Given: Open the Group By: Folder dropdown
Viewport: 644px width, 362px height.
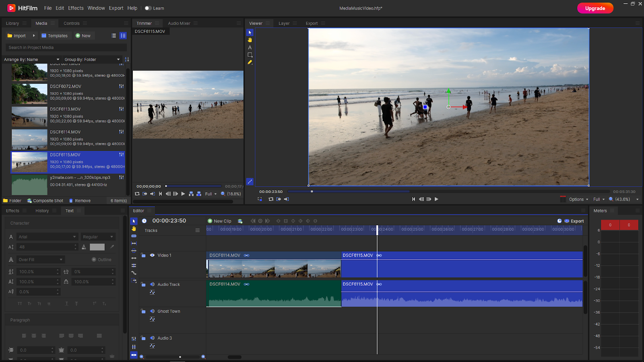Looking at the screenshot, I should point(93,60).
